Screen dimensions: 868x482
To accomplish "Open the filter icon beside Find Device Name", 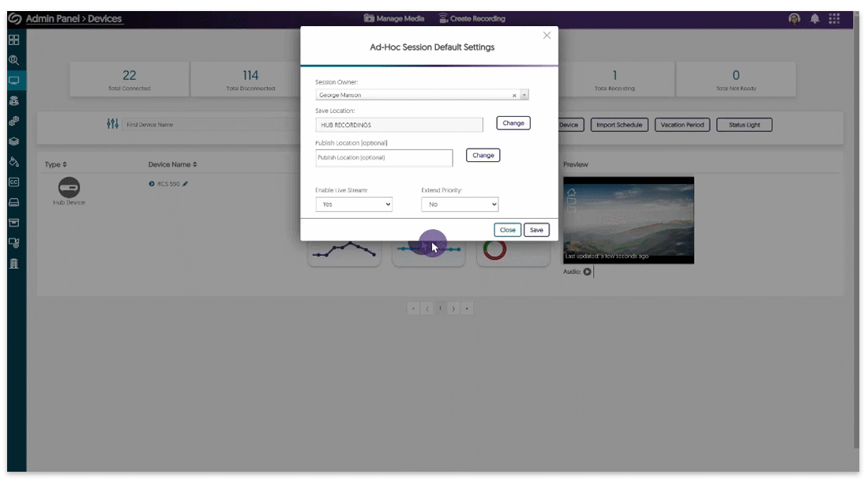I will pyautogui.click(x=112, y=124).
